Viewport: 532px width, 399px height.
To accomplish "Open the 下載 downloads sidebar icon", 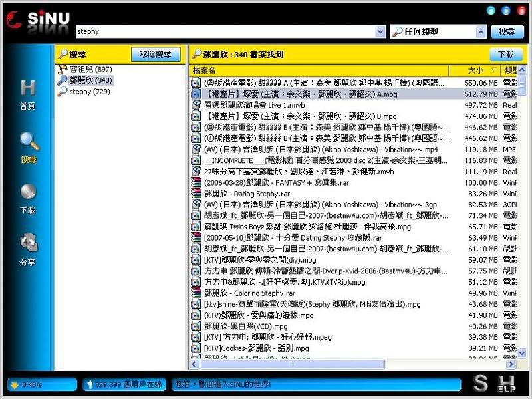I will pos(28,198).
